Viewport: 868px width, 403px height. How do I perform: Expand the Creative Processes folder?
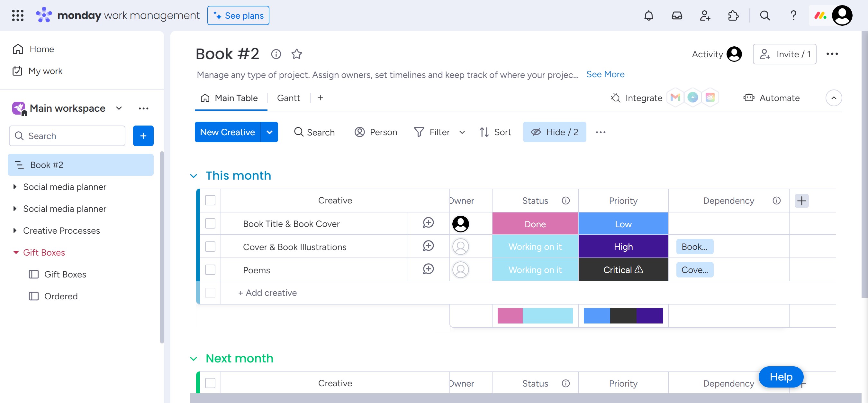coord(15,231)
